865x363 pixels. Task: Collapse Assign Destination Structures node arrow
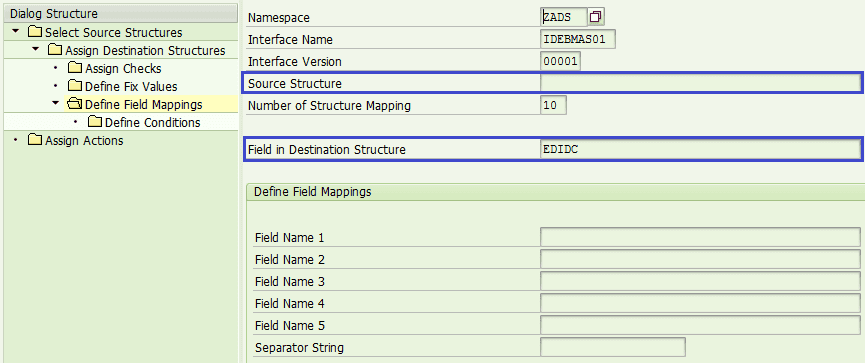pyautogui.click(x=35, y=50)
